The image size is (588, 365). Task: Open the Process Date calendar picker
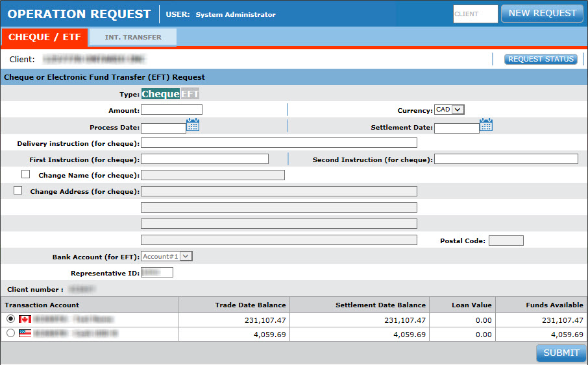tap(193, 125)
